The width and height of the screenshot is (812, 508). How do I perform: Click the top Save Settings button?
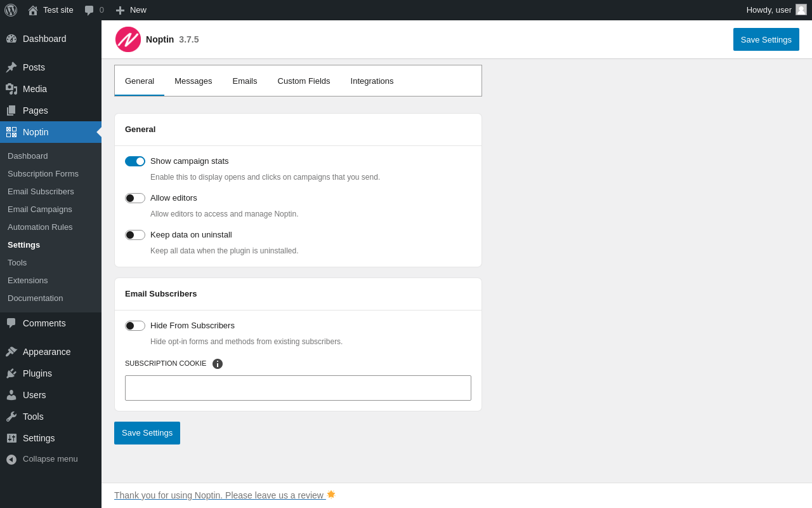pyautogui.click(x=766, y=39)
